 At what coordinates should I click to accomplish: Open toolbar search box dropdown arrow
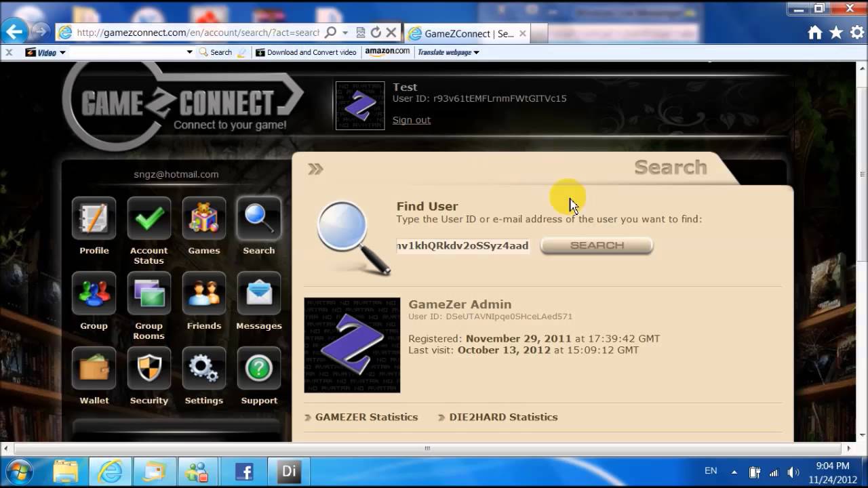click(190, 52)
